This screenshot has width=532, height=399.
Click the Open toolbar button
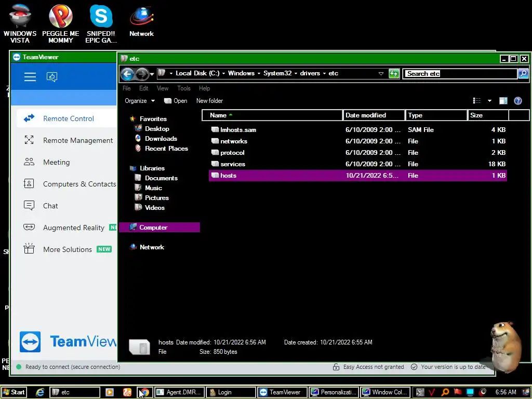pyautogui.click(x=176, y=101)
